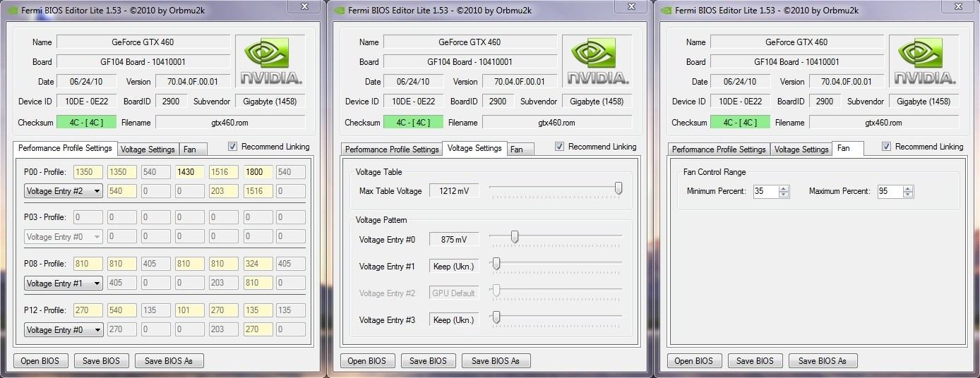Click Save BIOS As in the Performance Profile window
This screenshot has width=980, height=378.
(169, 360)
